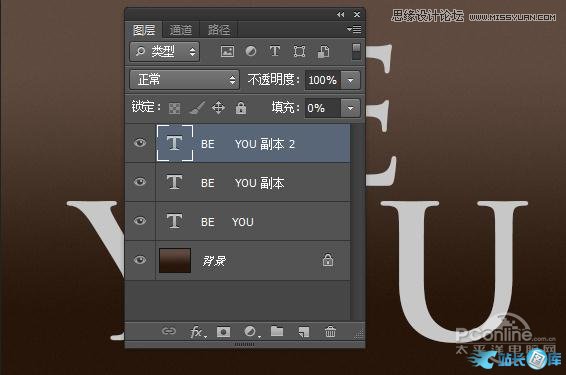566x375 pixels.
Task: Open the 正常 blend mode dropdown
Action: [184, 80]
